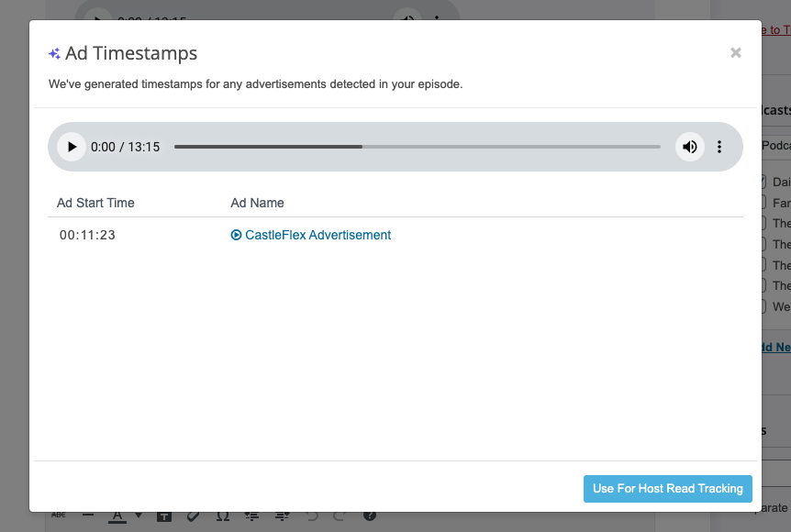Clear formatting with eraser icon in background toolbar
Screen dimensions: 791x532
coord(193,515)
